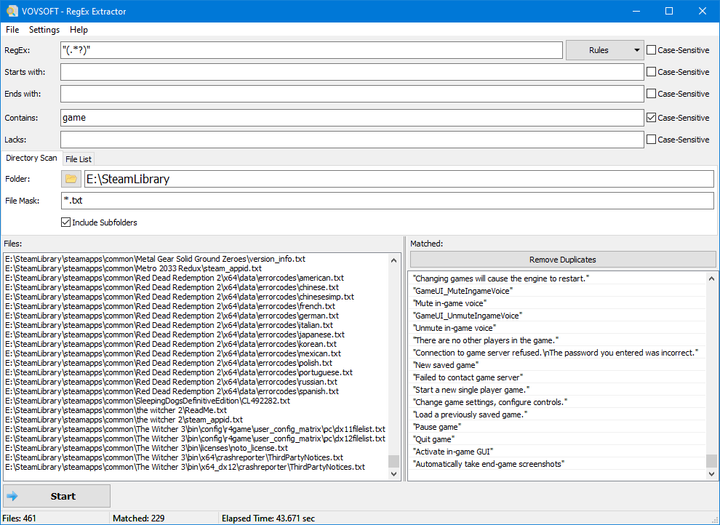Switch to the File List tab
The image size is (720, 525).
click(79, 159)
